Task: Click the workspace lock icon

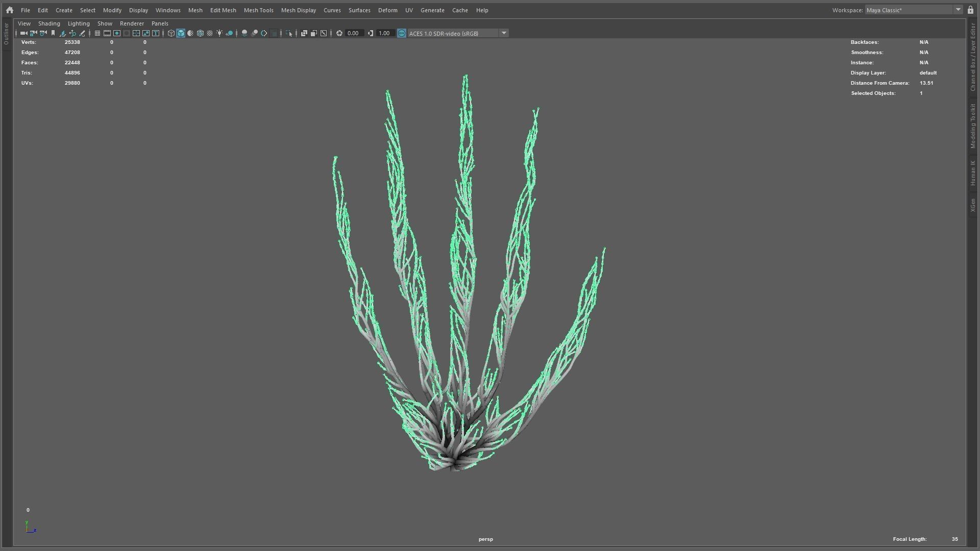Action: tap(970, 10)
